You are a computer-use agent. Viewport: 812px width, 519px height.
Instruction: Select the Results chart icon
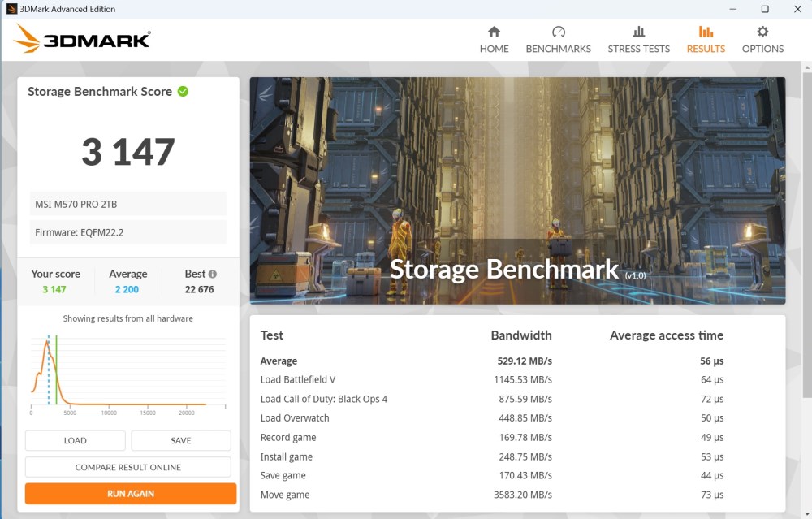point(706,32)
